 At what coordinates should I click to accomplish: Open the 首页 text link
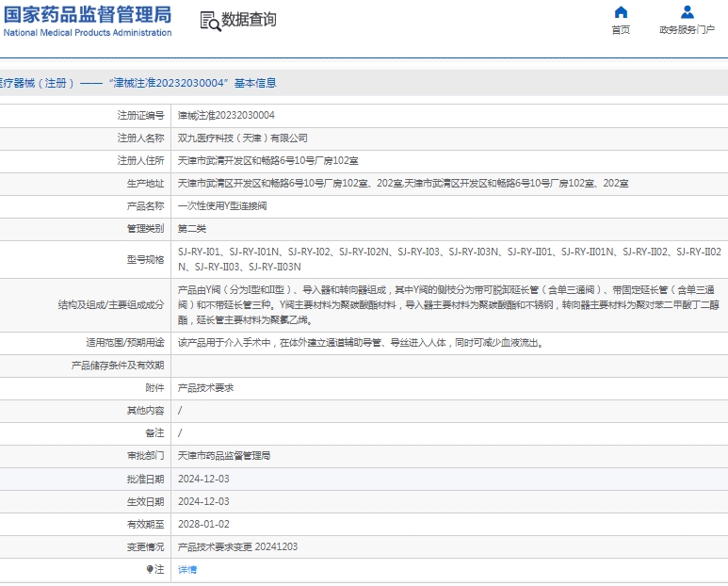[x=620, y=30]
